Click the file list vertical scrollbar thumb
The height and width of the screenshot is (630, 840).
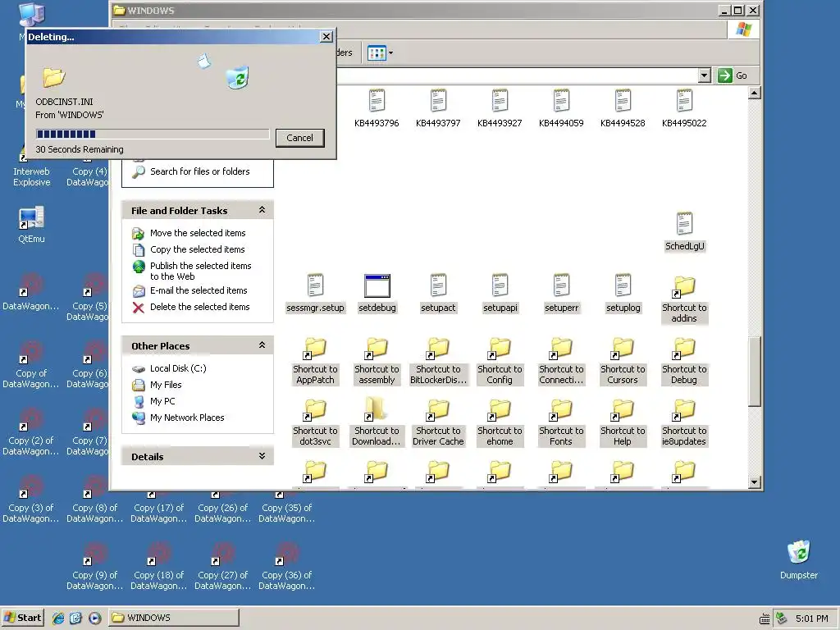click(x=755, y=372)
